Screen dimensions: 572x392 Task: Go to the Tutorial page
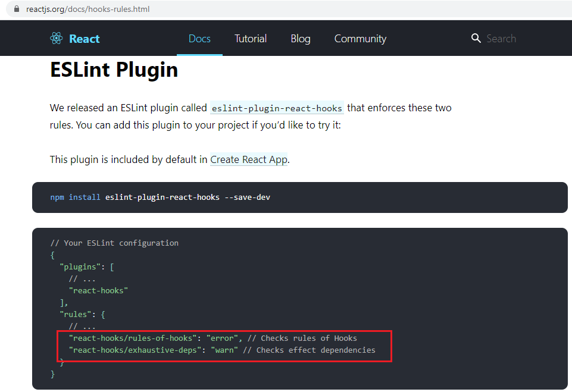click(251, 39)
